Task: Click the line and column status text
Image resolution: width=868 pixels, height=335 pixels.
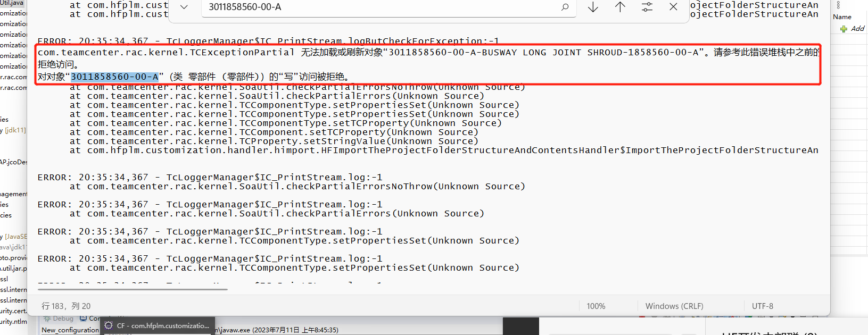Action: (x=66, y=306)
